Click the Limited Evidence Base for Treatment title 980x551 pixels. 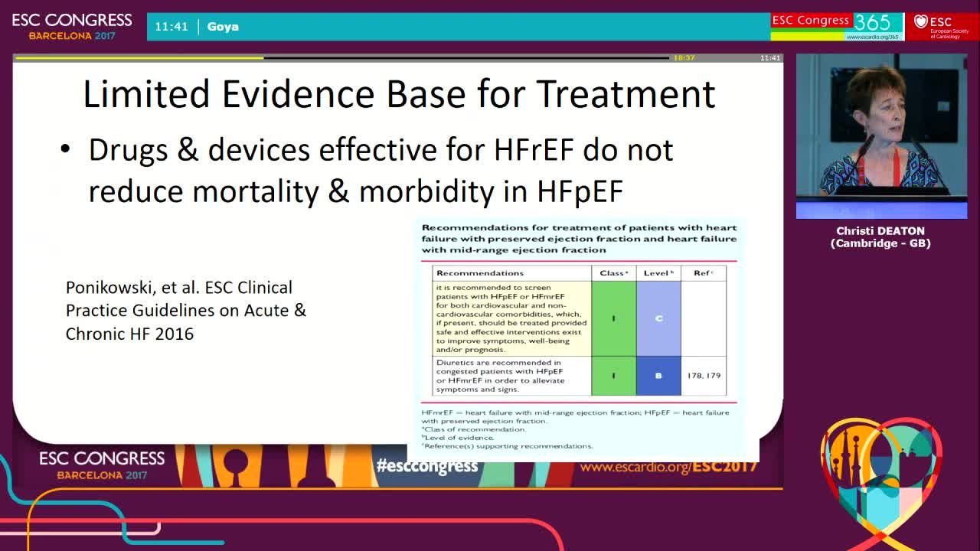point(399,94)
